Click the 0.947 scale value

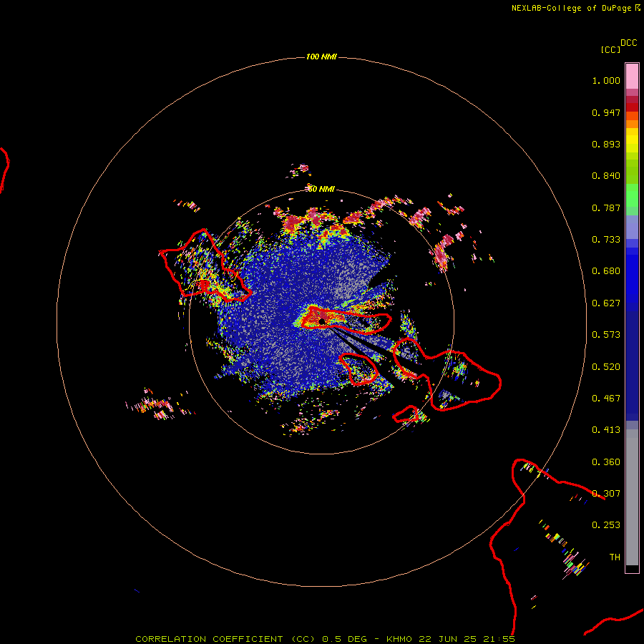[606, 112]
